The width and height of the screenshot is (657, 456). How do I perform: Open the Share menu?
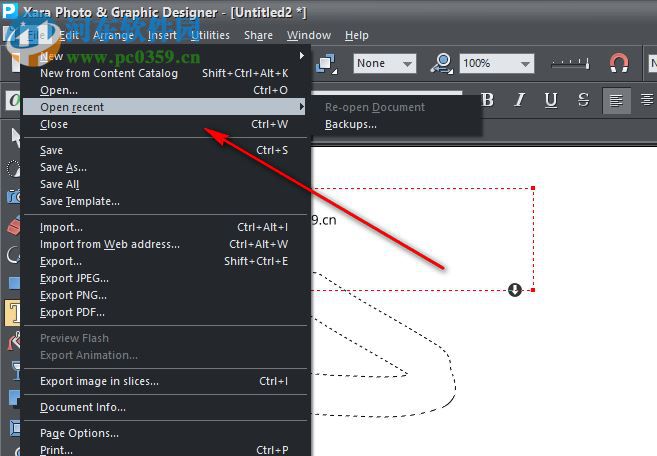258,35
